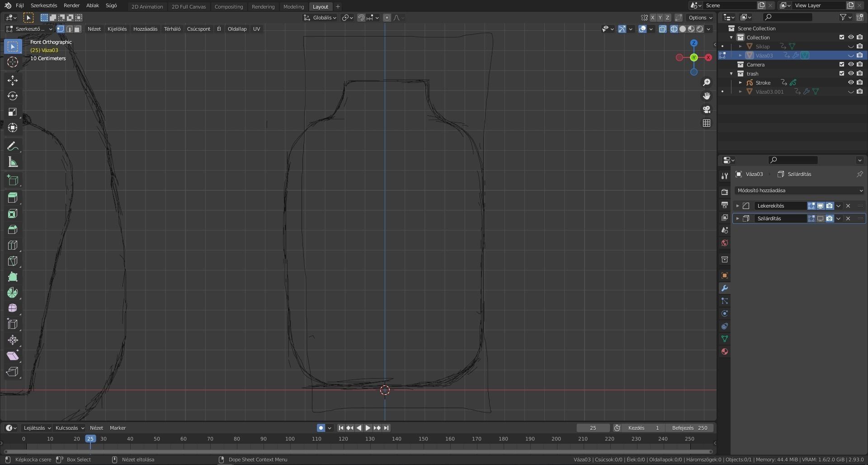
Task: Expand the Lekerekítés modifier panel
Action: coord(737,206)
